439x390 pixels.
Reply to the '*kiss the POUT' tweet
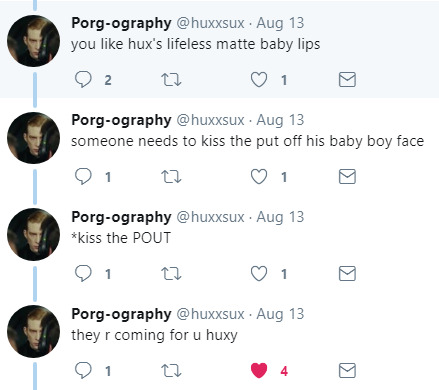pyautogui.click(x=83, y=274)
